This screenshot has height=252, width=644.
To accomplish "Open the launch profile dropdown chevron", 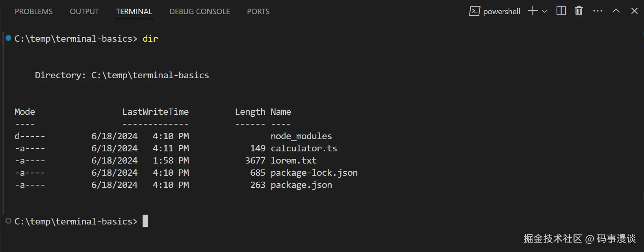I will (x=545, y=11).
